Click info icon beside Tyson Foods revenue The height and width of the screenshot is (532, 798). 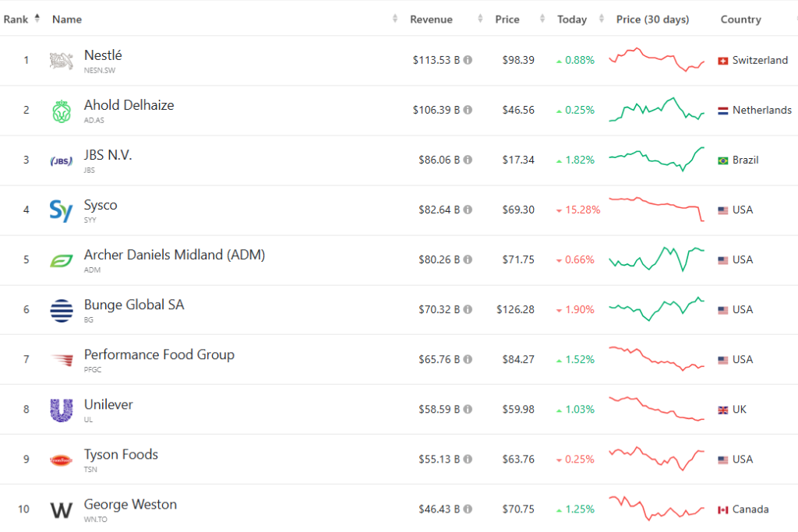[468, 460]
